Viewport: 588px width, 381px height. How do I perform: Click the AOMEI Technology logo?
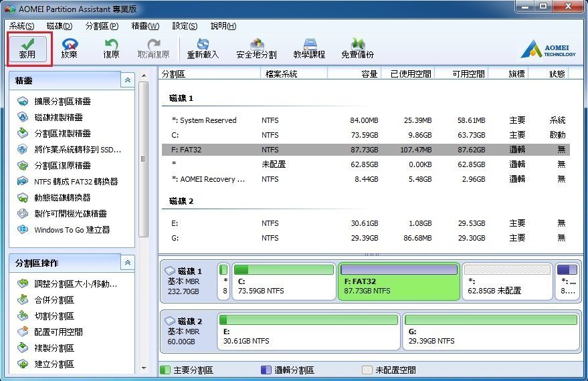coord(548,50)
